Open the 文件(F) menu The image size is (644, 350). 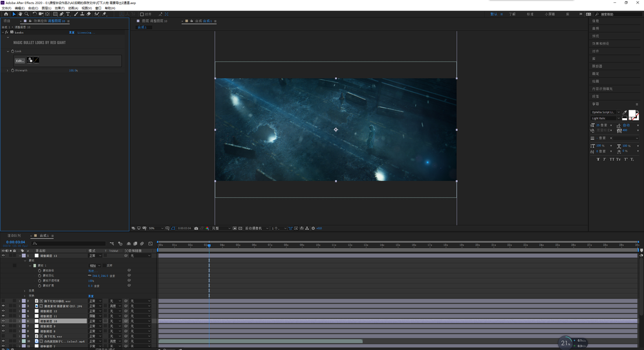(x=6, y=8)
